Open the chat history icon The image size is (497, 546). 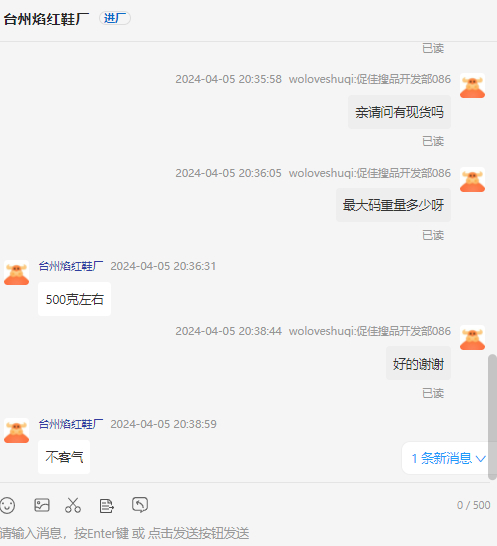140,505
